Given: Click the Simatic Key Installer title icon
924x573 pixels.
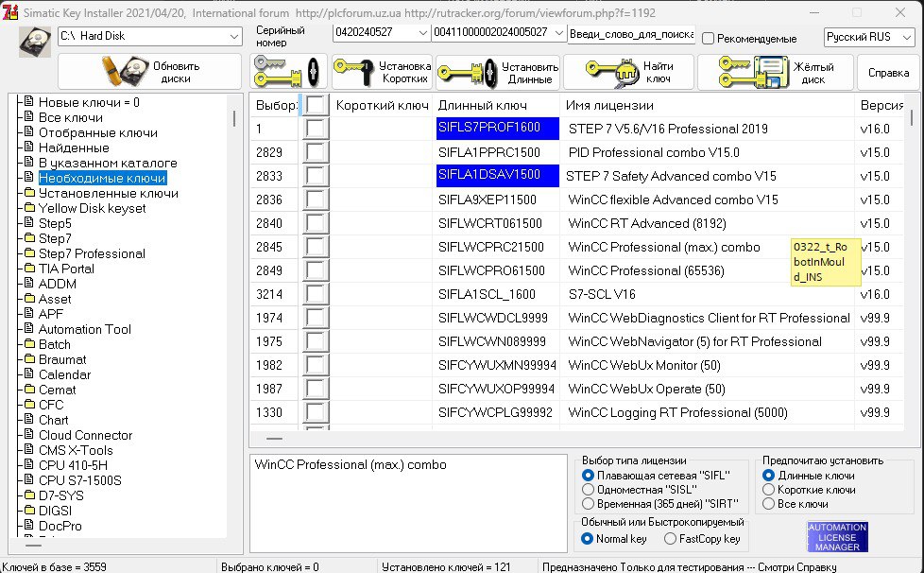Looking at the screenshot, I should 10,11.
